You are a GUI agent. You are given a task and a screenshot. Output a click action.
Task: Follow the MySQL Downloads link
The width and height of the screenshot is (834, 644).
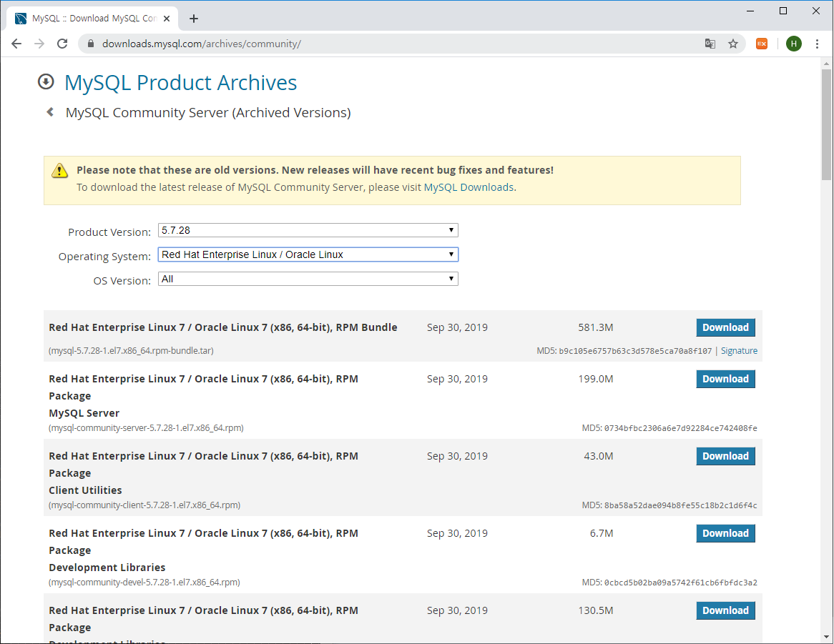click(468, 187)
